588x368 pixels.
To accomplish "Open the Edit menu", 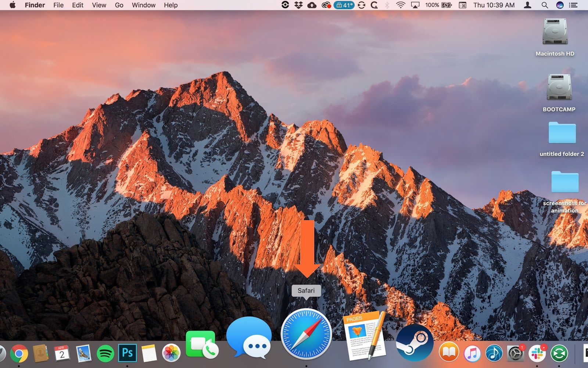I will (78, 5).
